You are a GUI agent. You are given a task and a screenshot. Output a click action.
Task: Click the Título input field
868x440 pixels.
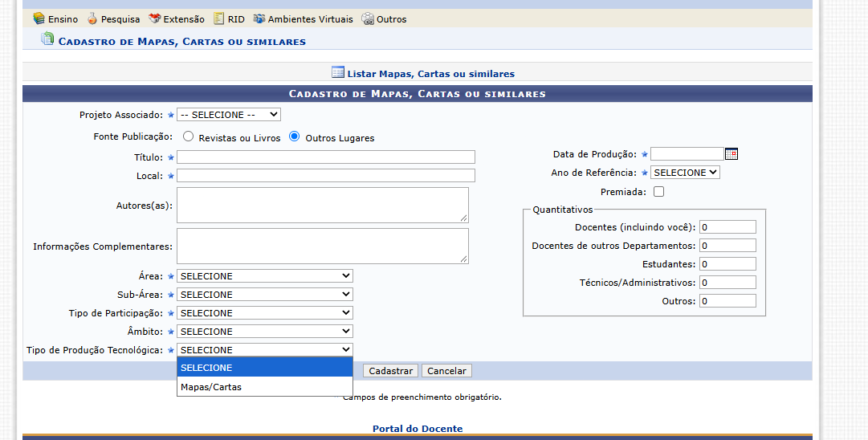click(326, 157)
